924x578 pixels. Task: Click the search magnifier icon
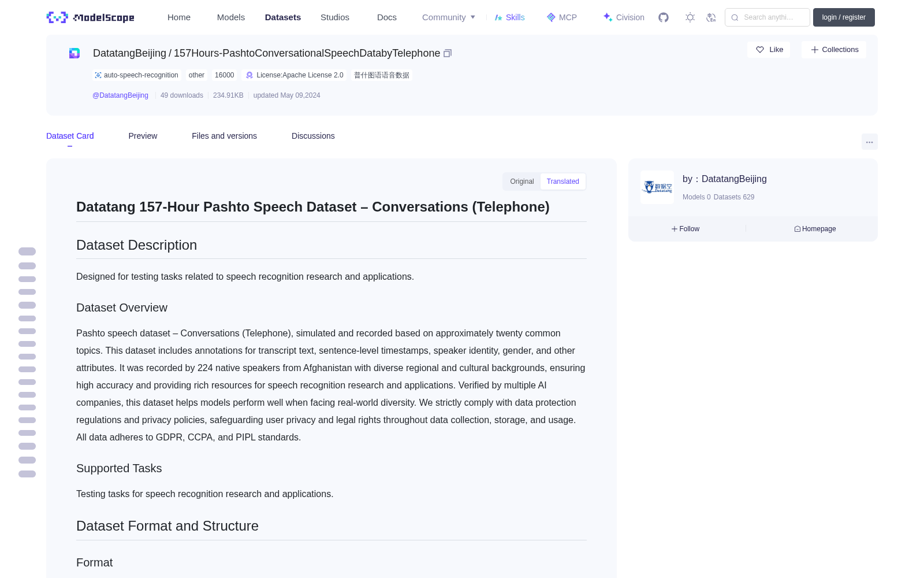[x=735, y=17]
